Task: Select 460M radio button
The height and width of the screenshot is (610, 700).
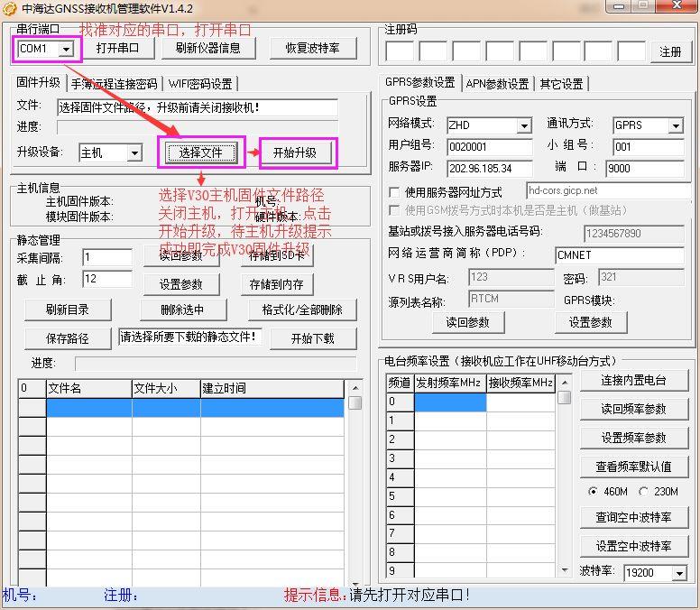Action: (593, 492)
